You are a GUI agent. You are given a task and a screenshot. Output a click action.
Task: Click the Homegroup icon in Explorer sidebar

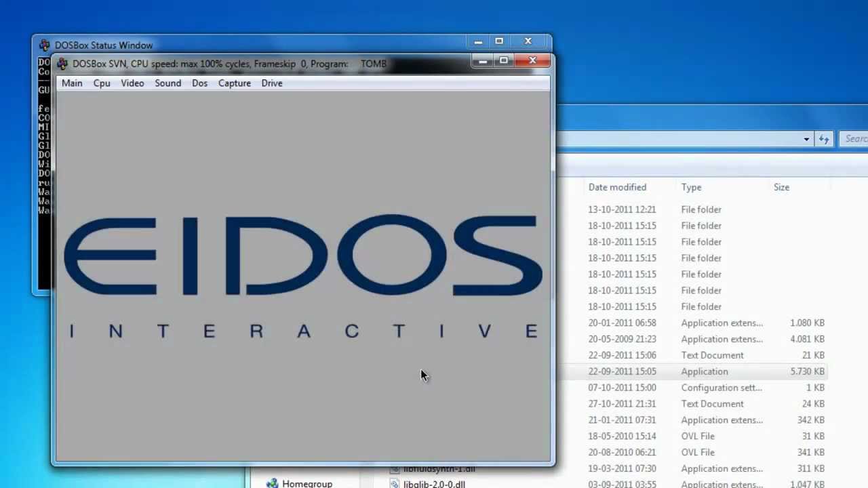tap(272, 483)
